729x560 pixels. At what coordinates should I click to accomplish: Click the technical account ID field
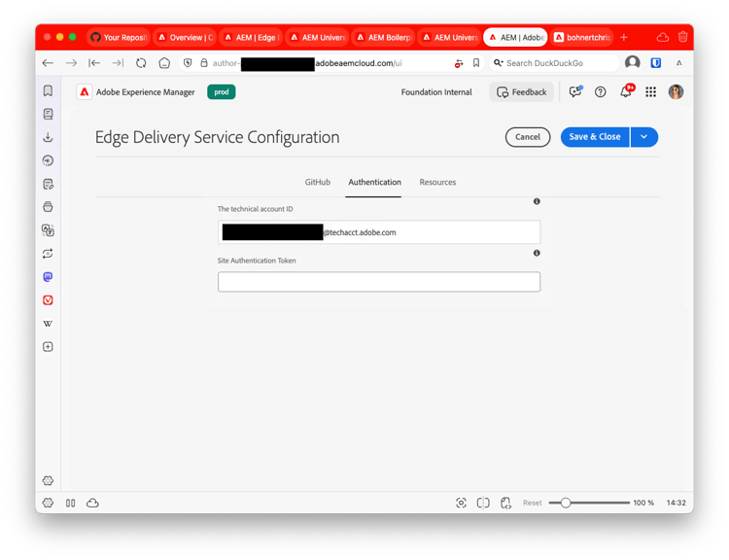click(x=379, y=232)
